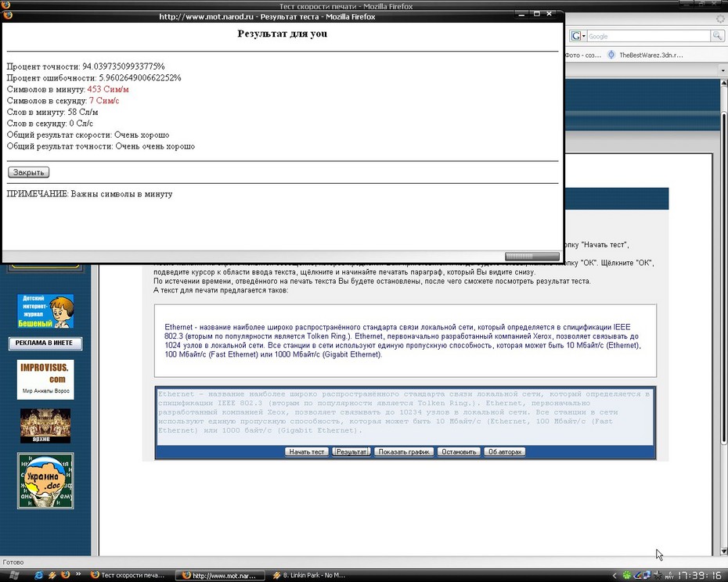Click the Результат button below typing area
Screen dimensions: 728x582
[x=351, y=451]
